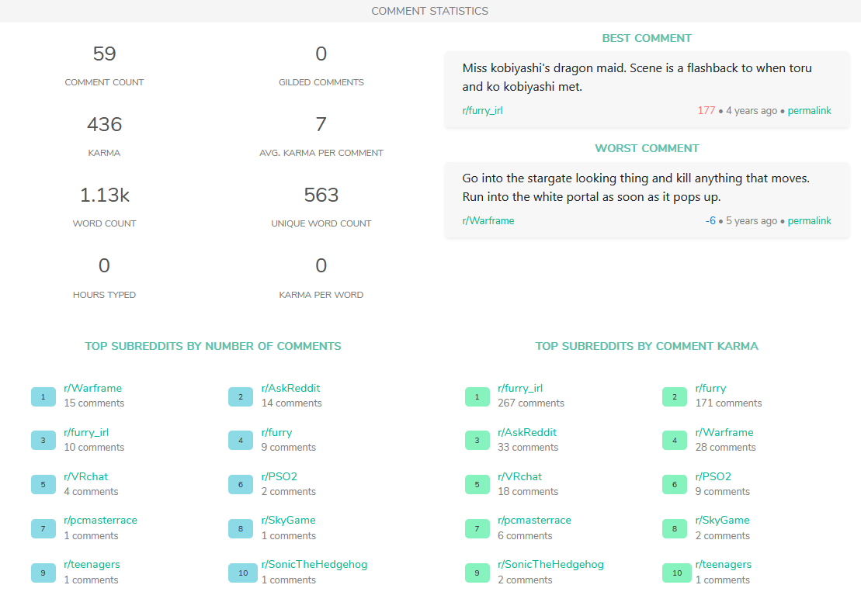
Task: Click the Best Comment heading
Action: point(647,38)
